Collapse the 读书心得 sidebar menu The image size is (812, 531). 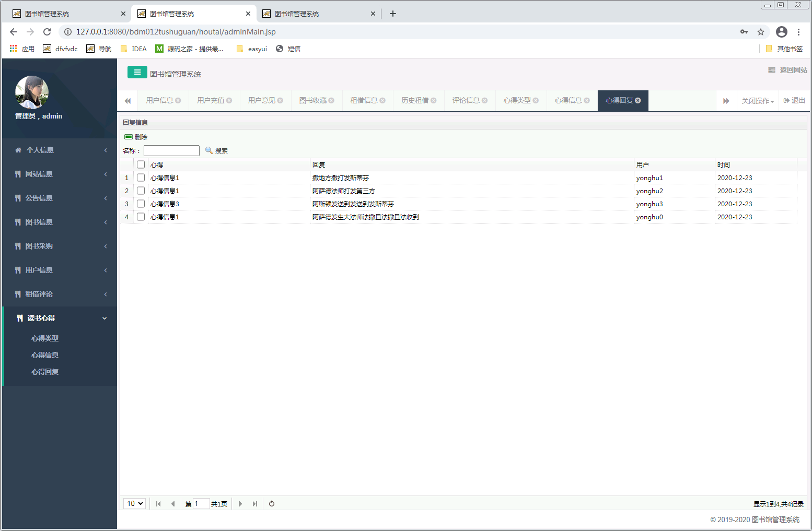(x=60, y=318)
